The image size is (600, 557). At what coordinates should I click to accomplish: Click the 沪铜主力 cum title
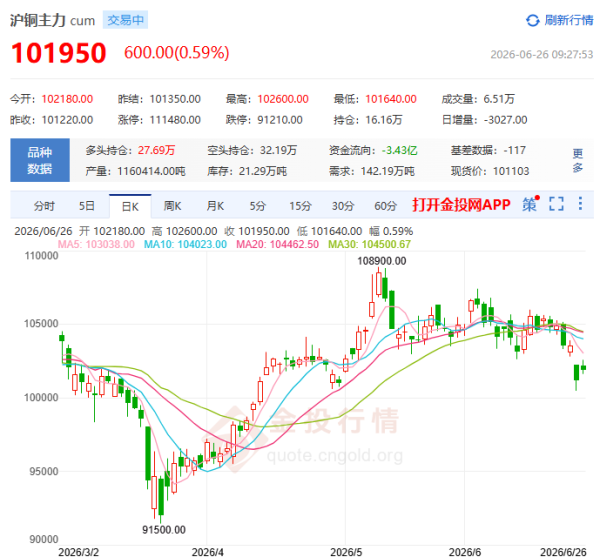pyautogui.click(x=52, y=20)
